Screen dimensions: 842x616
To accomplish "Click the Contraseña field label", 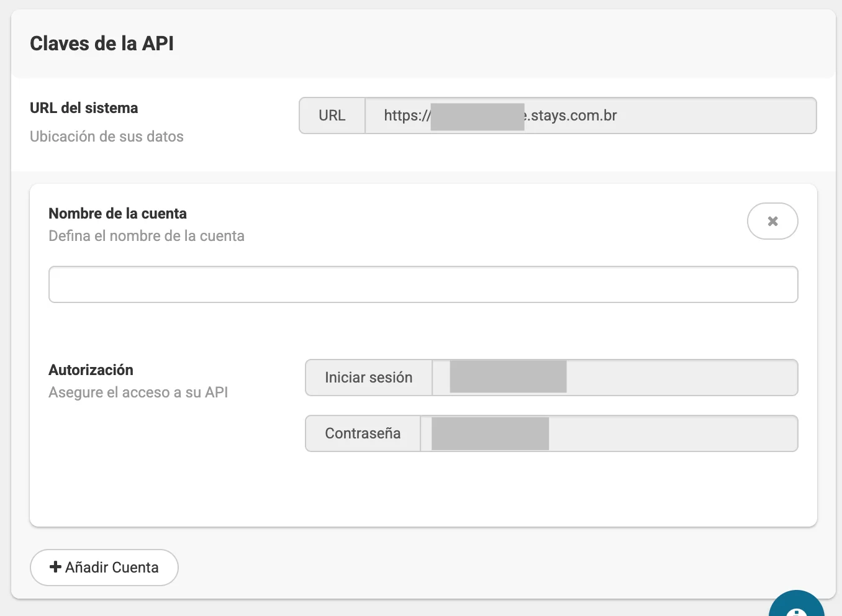I will pos(363,433).
